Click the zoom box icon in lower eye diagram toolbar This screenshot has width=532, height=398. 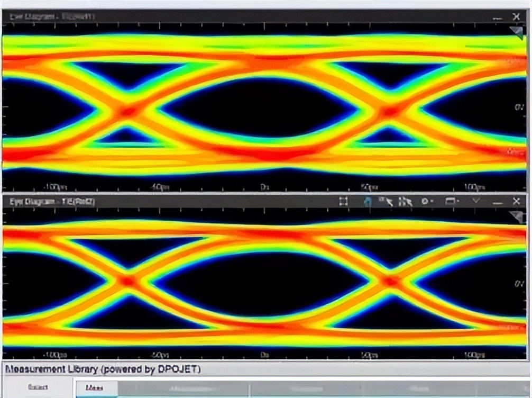(x=343, y=202)
